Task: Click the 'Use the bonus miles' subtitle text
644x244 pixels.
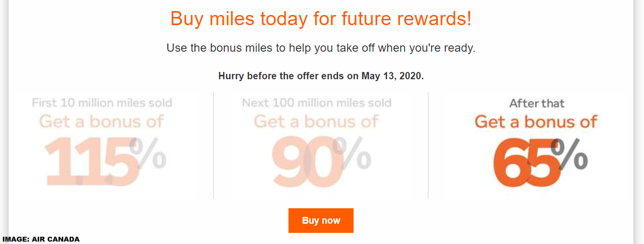Action: (x=321, y=48)
